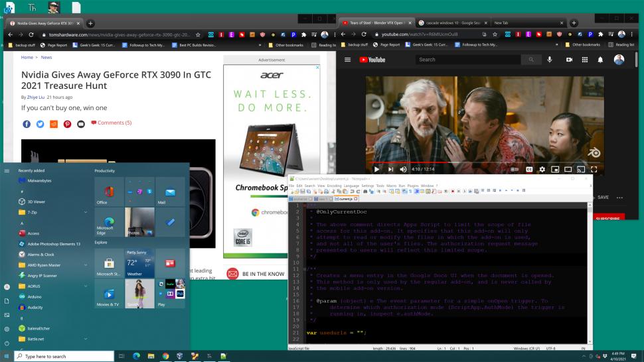This screenshot has height=362, width=644.
Task: Open YouTube player settings gear
Action: pyautogui.click(x=542, y=169)
